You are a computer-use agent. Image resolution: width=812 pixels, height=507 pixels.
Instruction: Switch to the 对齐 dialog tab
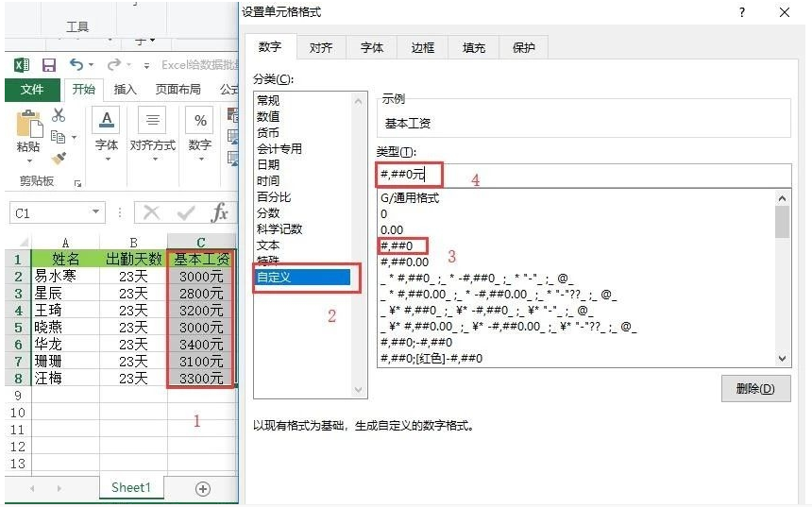321,47
